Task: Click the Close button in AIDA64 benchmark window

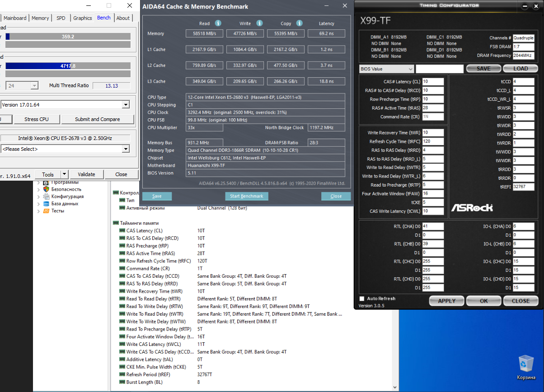Action: point(336,196)
